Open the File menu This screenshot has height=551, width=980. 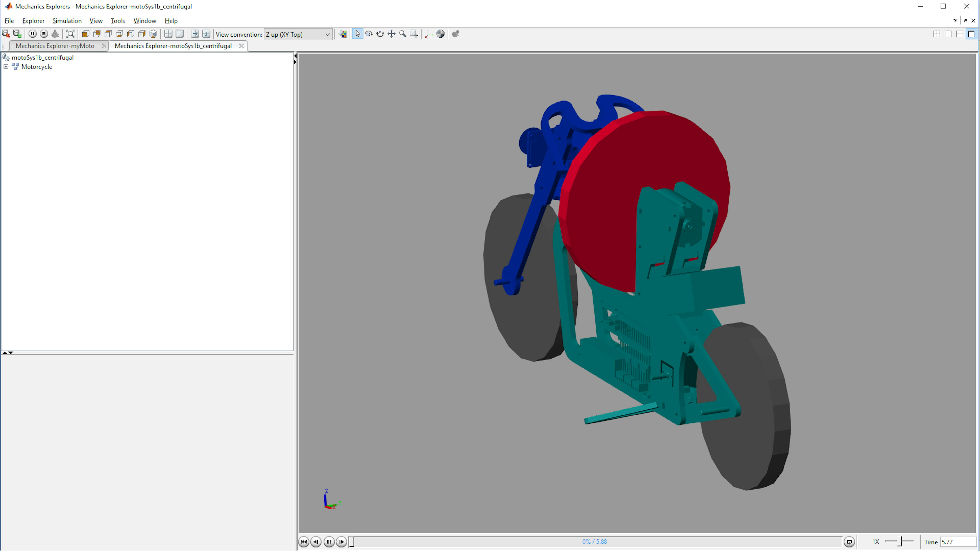click(9, 21)
